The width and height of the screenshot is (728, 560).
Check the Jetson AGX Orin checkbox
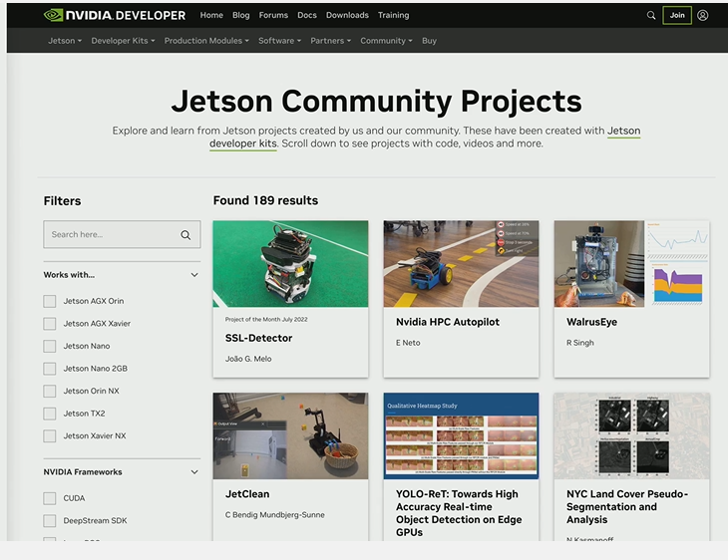50,301
